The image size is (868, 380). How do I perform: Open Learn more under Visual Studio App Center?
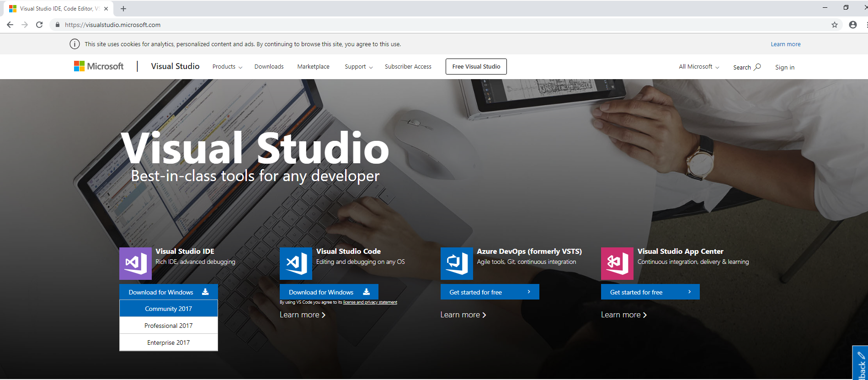(624, 315)
